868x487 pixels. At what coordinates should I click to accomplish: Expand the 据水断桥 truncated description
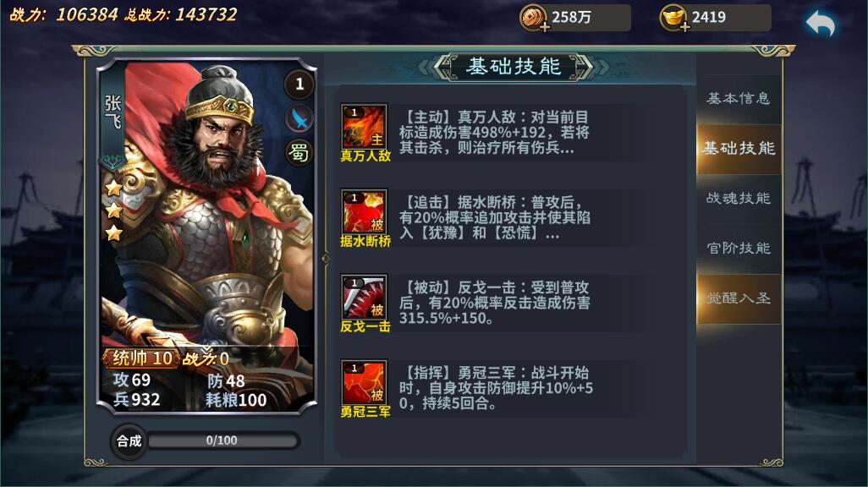coord(495,217)
